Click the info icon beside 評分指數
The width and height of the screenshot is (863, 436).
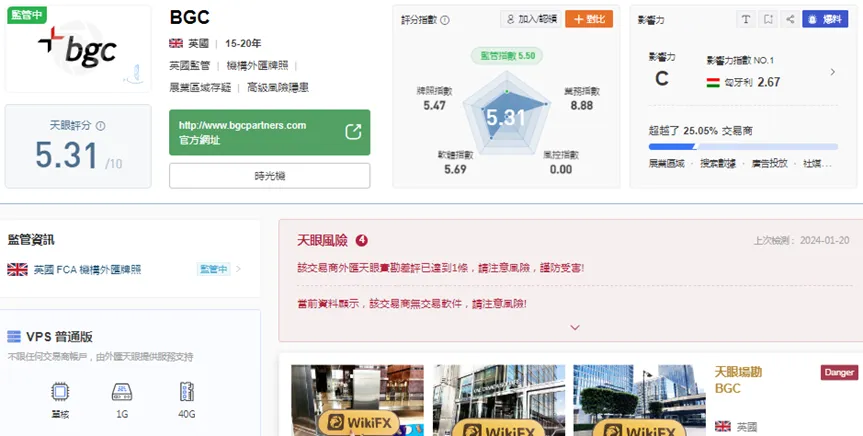click(x=445, y=20)
